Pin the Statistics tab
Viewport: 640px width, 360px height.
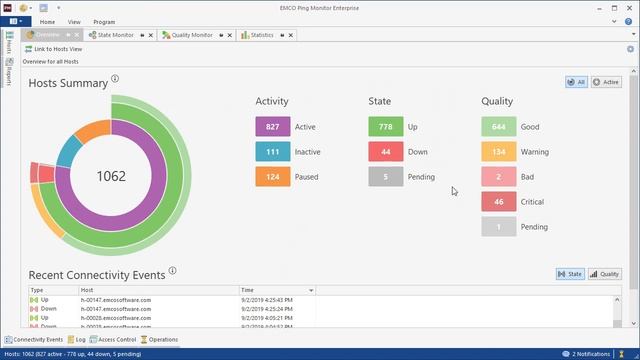(282, 36)
